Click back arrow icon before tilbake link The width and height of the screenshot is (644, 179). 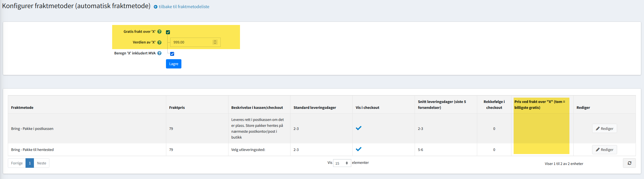click(x=156, y=7)
